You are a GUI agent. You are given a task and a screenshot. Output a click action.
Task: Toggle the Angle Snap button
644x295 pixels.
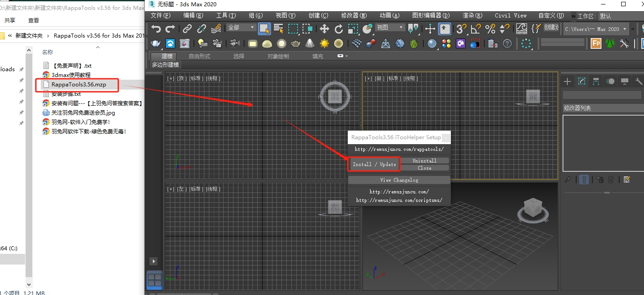tap(476, 29)
